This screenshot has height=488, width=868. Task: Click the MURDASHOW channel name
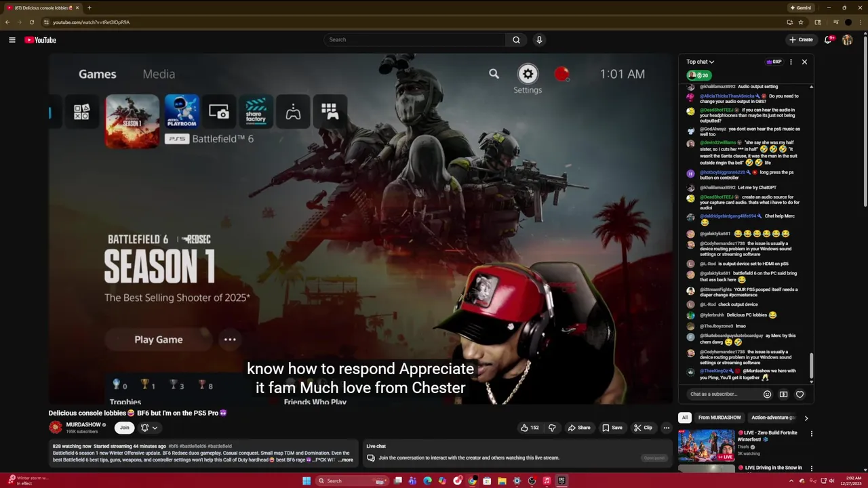(83, 425)
